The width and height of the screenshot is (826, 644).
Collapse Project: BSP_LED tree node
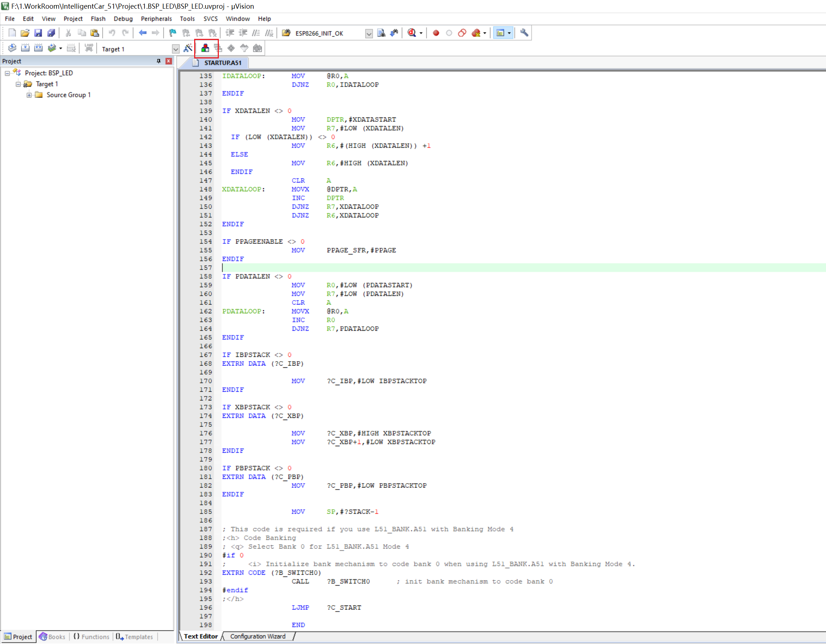click(x=7, y=73)
